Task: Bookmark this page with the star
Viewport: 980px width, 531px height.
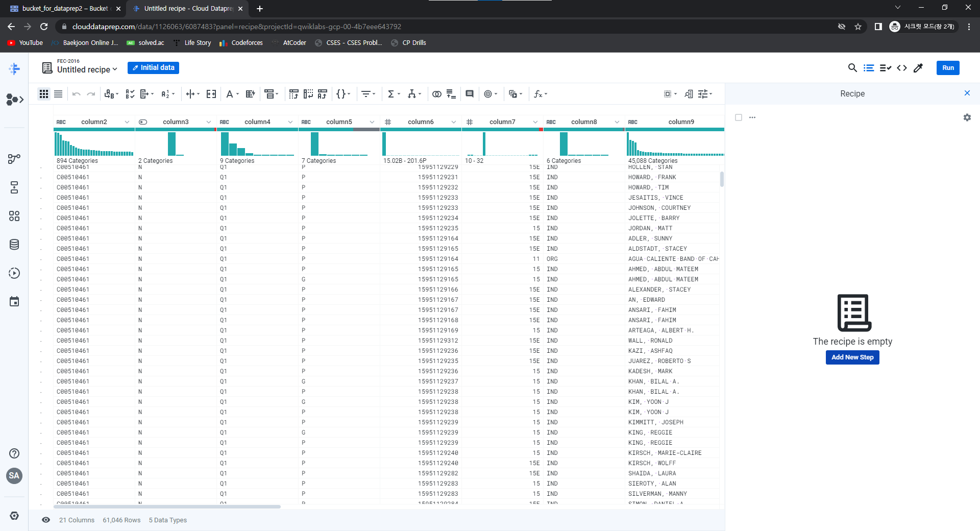Action: (858, 27)
